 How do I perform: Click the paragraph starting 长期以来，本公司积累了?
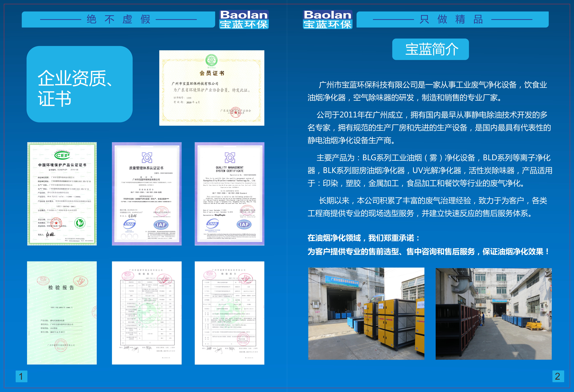point(427,207)
